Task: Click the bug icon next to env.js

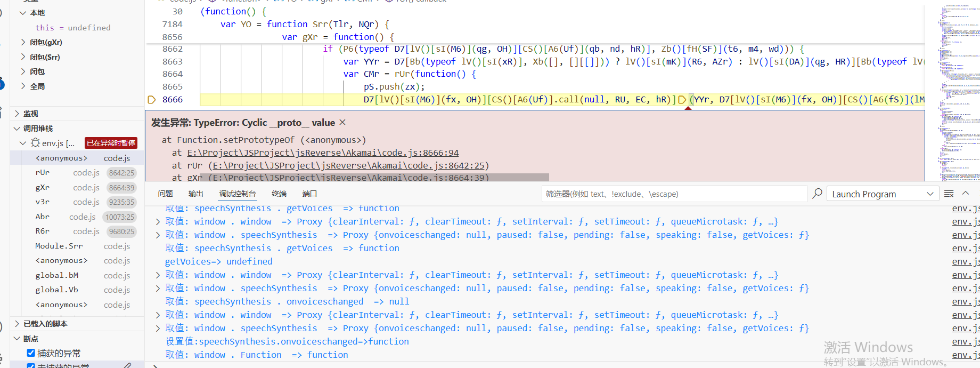Action: [35, 143]
